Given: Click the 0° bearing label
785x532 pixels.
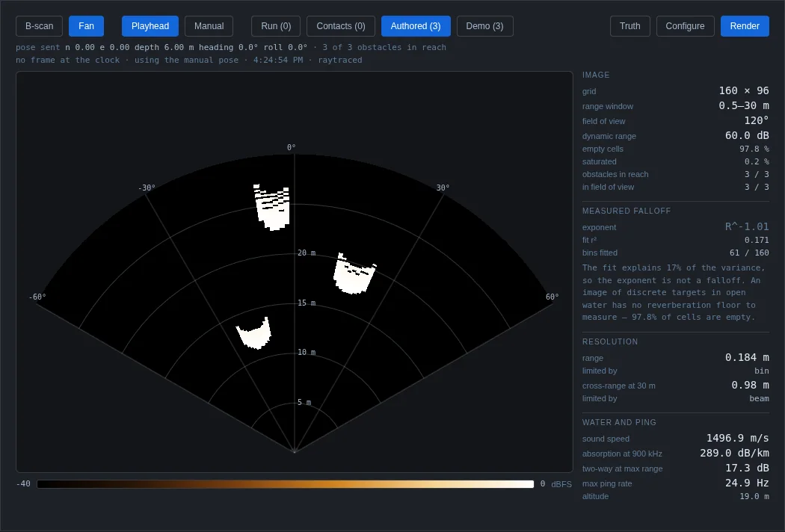Looking at the screenshot, I should pyautogui.click(x=292, y=148).
